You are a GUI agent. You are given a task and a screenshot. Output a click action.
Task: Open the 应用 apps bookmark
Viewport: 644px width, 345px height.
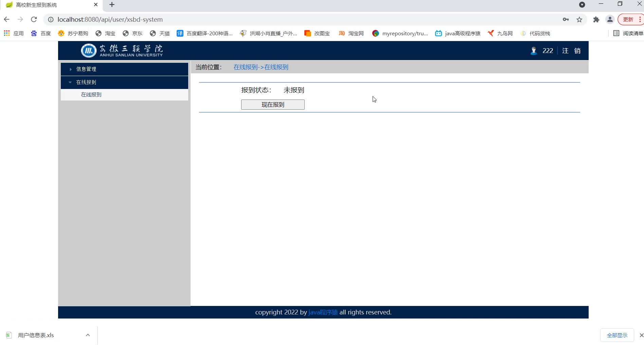tap(14, 33)
